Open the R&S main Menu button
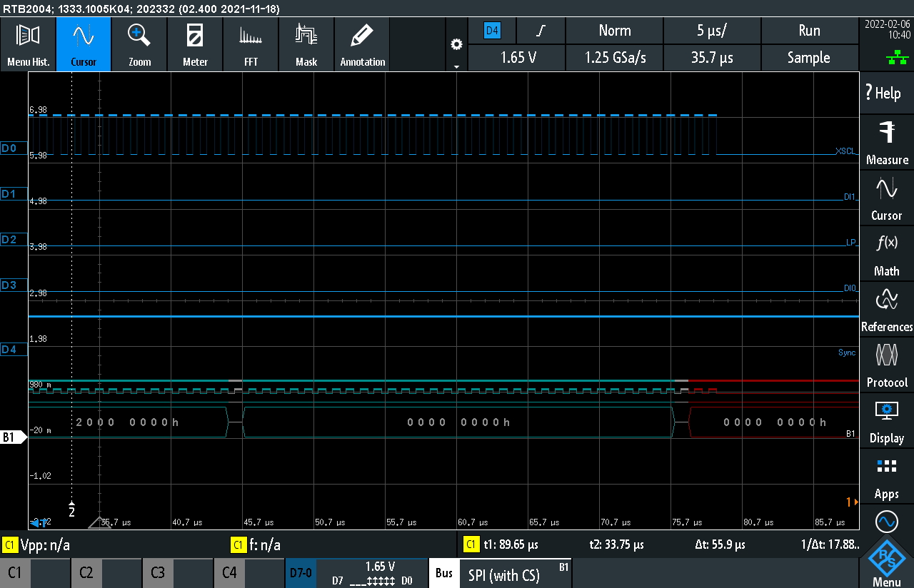The width and height of the screenshot is (914, 588). (886, 563)
